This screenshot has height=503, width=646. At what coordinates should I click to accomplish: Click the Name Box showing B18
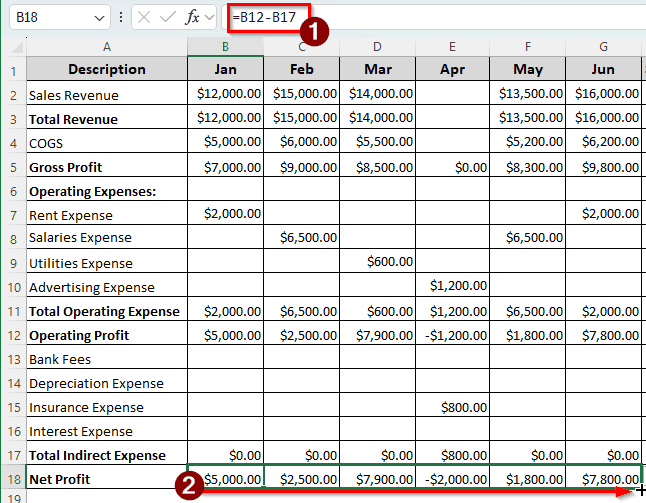(60, 17)
